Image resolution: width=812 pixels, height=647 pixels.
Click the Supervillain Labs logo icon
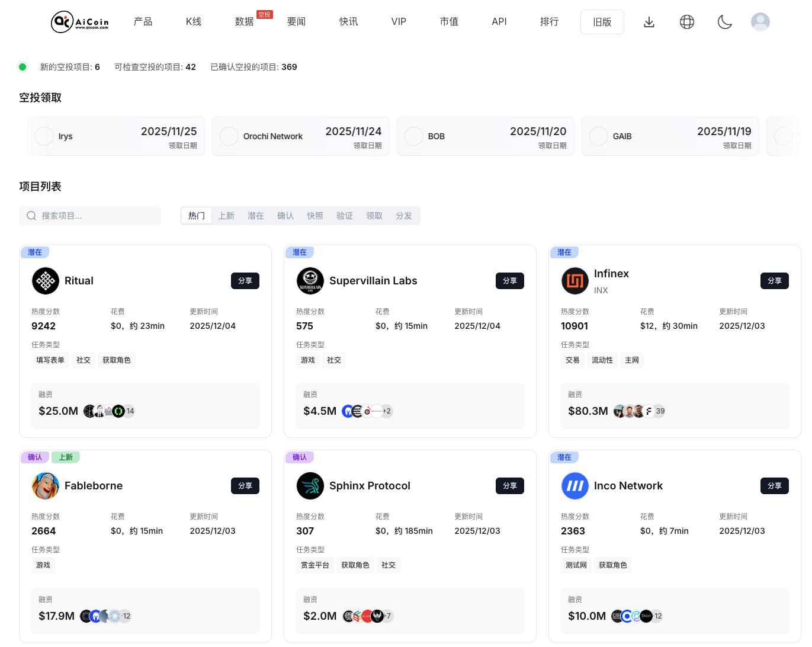pyautogui.click(x=310, y=281)
